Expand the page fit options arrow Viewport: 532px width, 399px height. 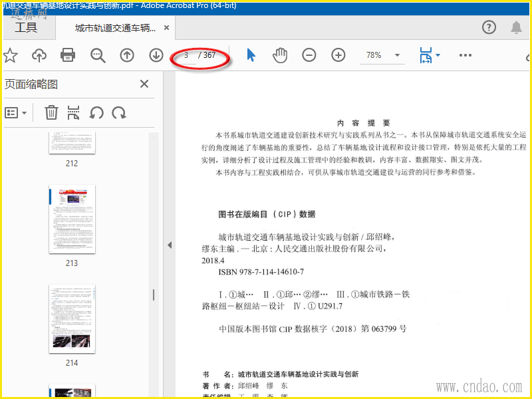pos(438,55)
